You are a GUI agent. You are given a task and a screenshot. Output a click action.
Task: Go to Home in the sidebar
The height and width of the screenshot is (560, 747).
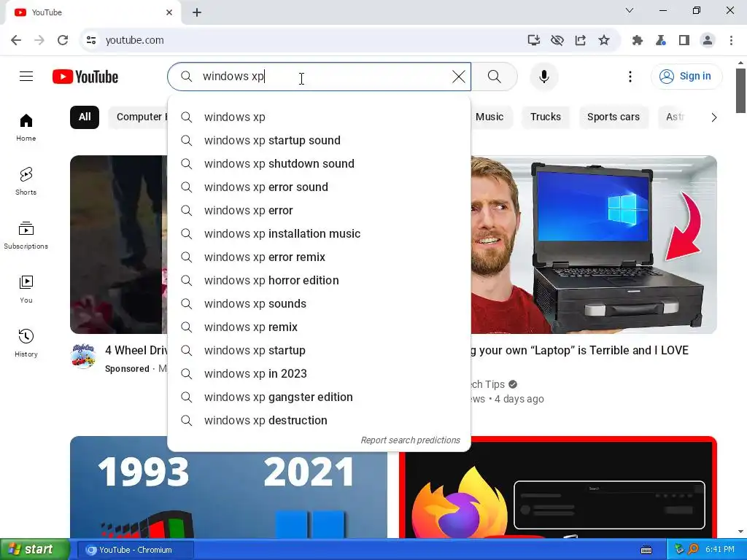[x=26, y=127]
